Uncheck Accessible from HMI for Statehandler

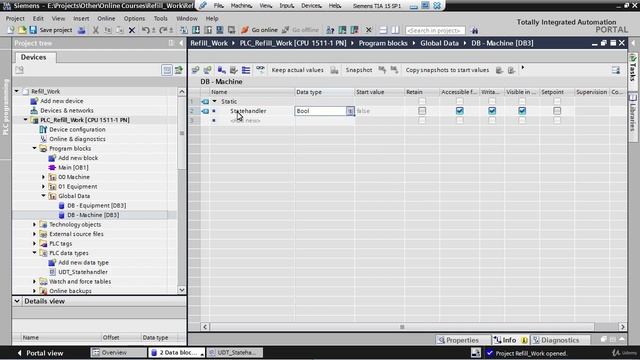point(460,111)
